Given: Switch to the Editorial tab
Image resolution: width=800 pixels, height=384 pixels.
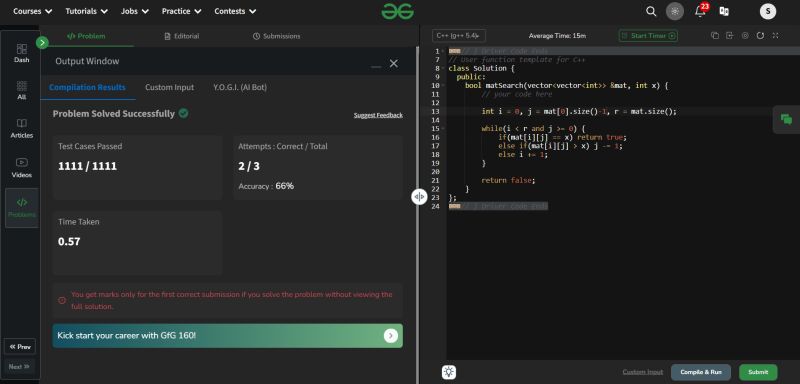Looking at the screenshot, I should click(182, 36).
